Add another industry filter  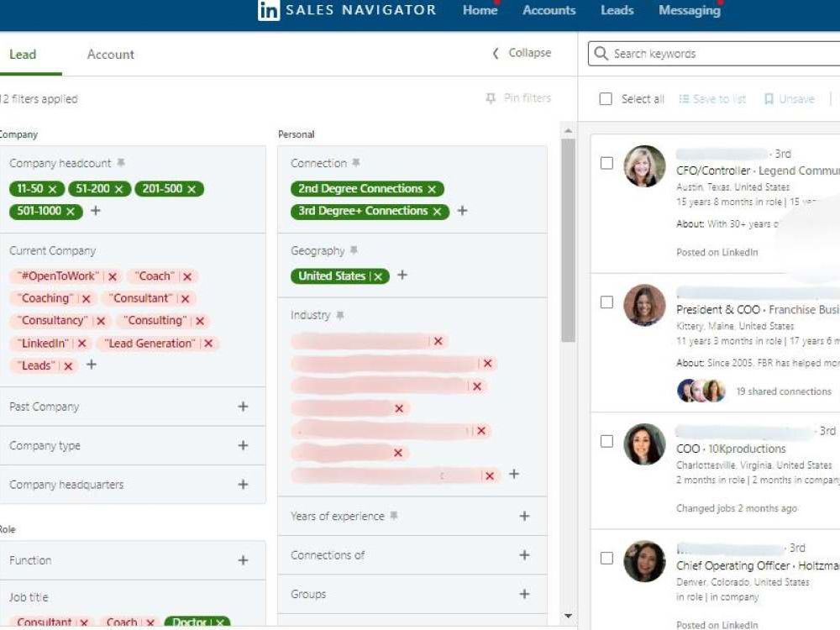[514, 474]
